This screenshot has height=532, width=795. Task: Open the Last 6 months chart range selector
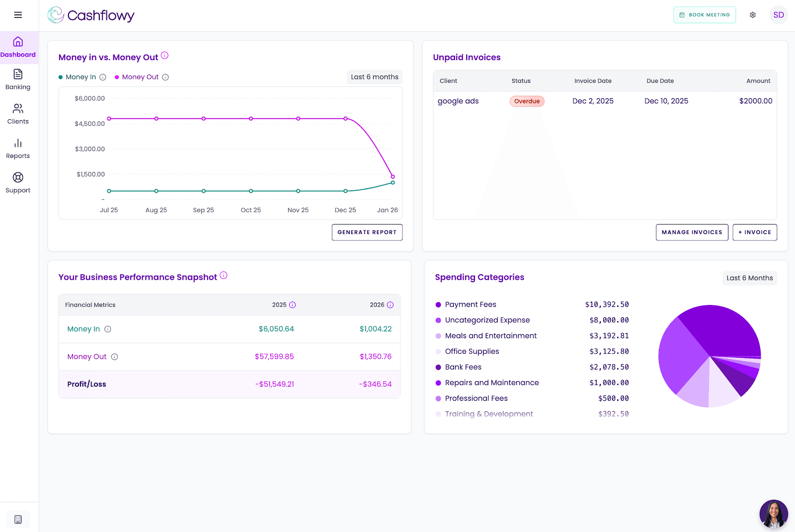374,76
